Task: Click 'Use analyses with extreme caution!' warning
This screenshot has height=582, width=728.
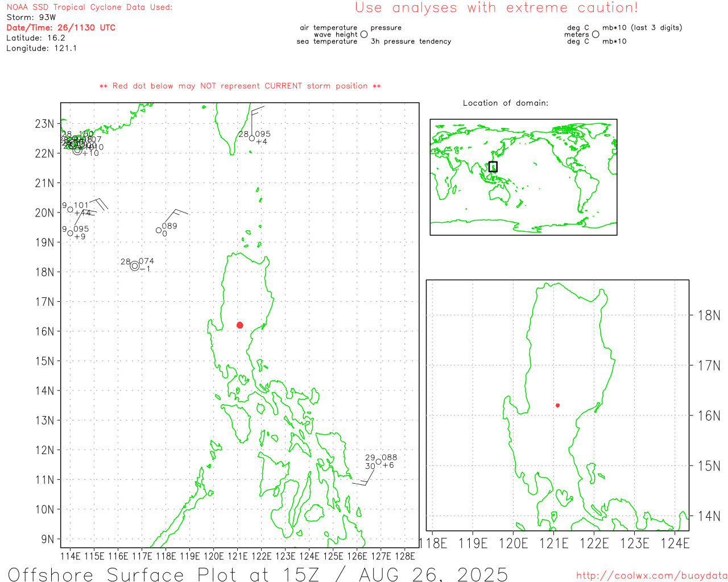Action: tap(497, 8)
